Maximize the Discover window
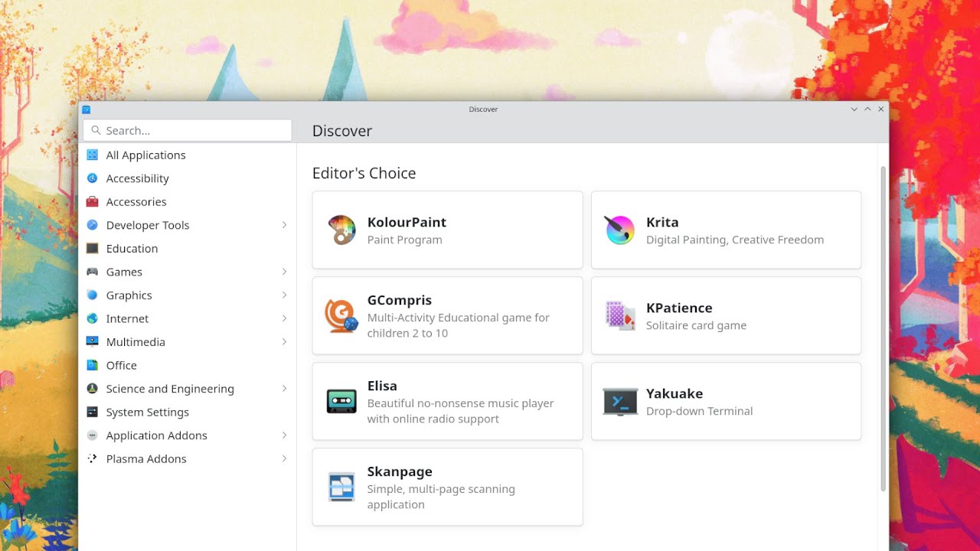 867,109
